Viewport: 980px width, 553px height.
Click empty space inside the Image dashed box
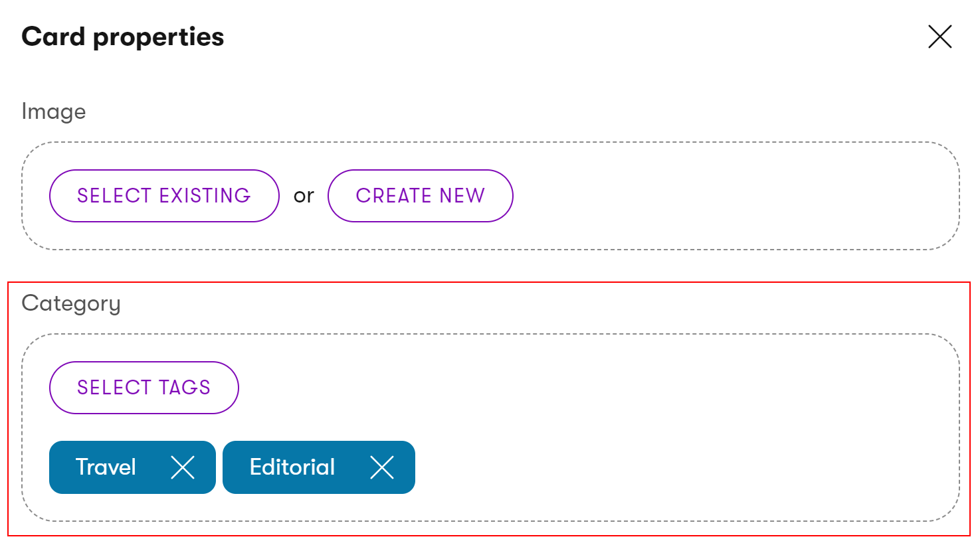tap(731, 196)
